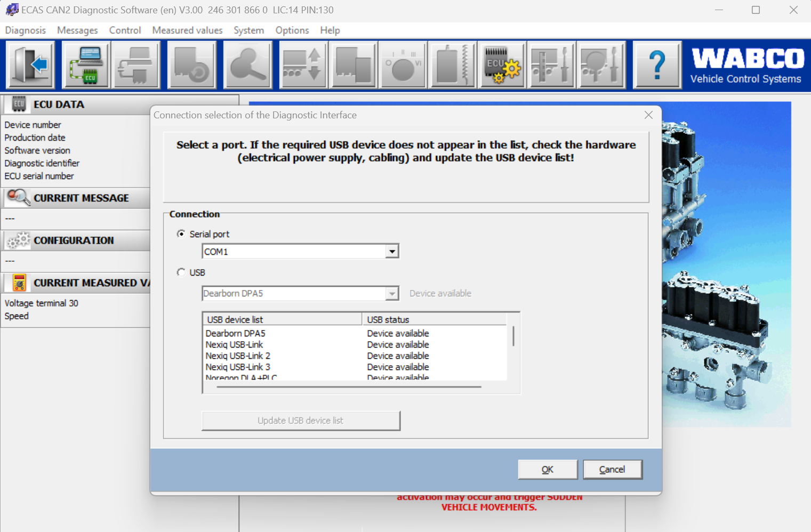Click the WABCO Vehicle Control Systems logo
The image size is (811, 532).
pyautogui.click(x=746, y=66)
